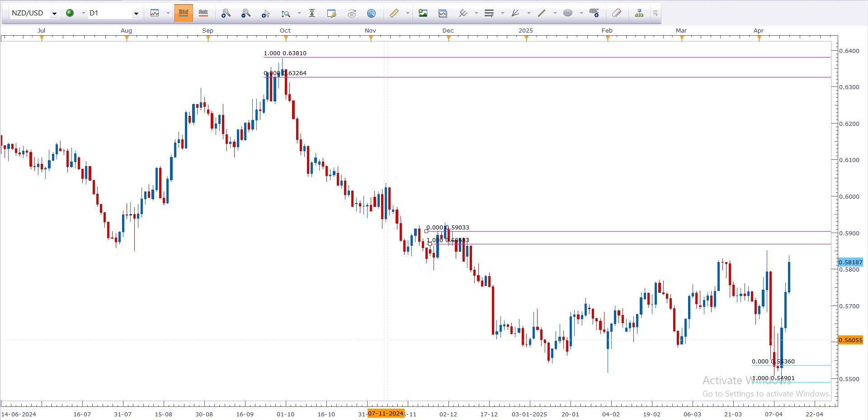Click the eraser tool icon
Viewport: 868px width, 420px height.
[616, 13]
